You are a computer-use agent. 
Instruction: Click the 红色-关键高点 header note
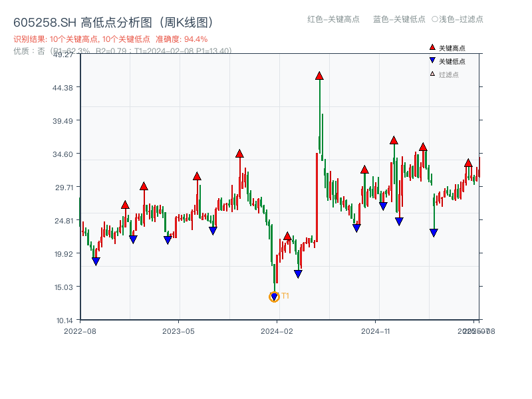click(333, 19)
